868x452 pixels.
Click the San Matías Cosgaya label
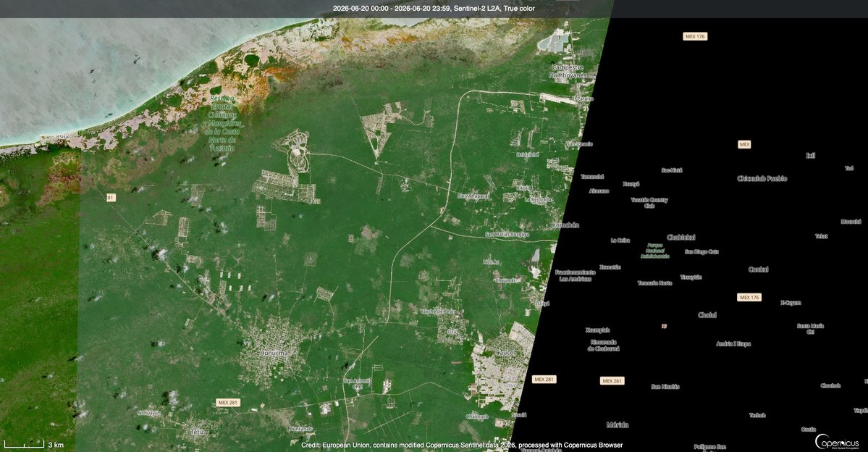pyautogui.click(x=507, y=234)
